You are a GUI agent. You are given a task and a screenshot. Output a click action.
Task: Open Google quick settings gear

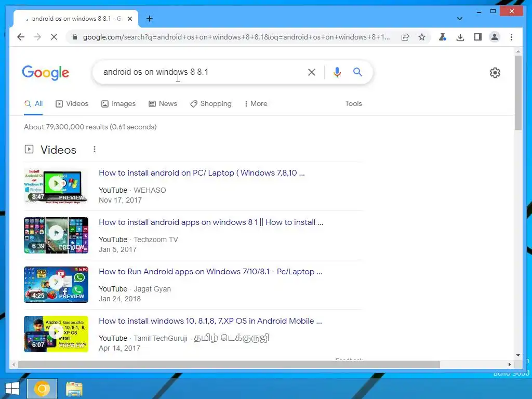[x=495, y=73]
